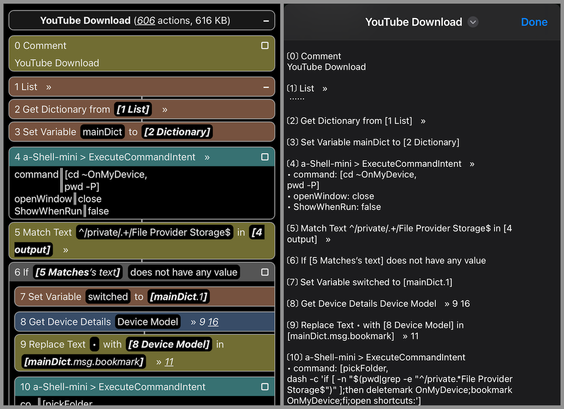Collapse the 1 List block via minus icon
This screenshot has height=409, width=564.
(x=266, y=87)
